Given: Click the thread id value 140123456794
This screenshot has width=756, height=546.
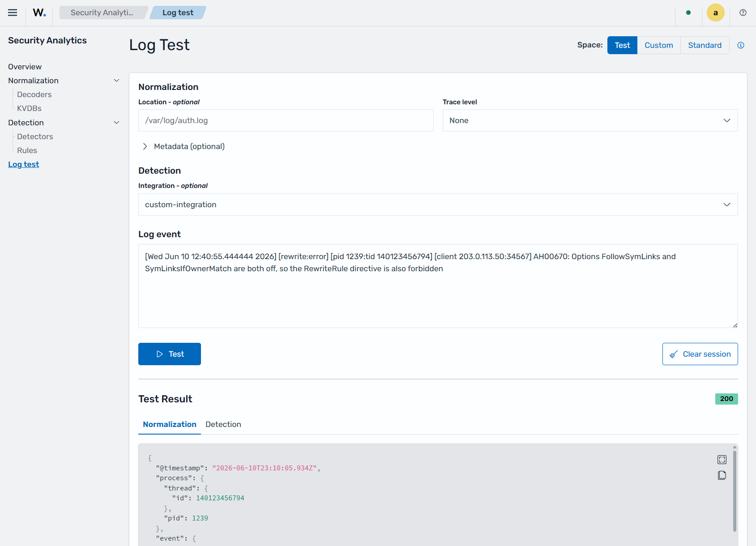Looking at the screenshot, I should point(220,498).
